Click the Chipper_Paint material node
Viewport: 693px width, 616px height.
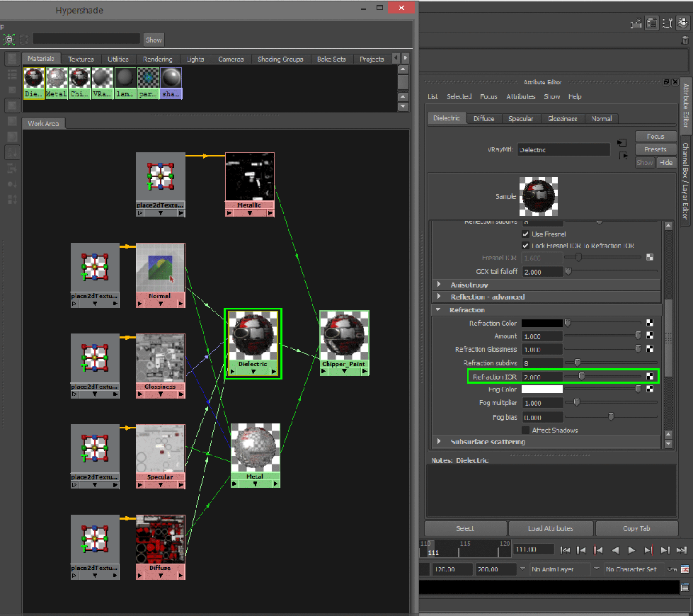pos(344,338)
